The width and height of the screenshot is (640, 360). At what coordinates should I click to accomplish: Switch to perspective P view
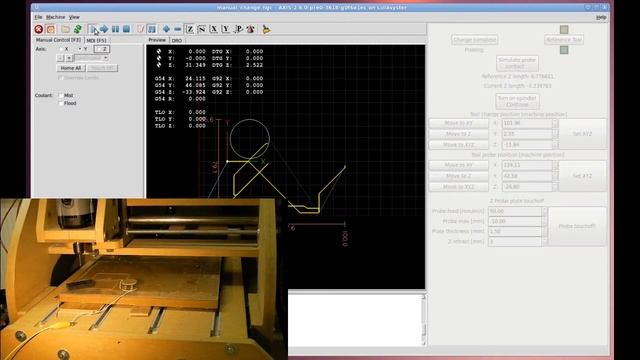click(238, 29)
